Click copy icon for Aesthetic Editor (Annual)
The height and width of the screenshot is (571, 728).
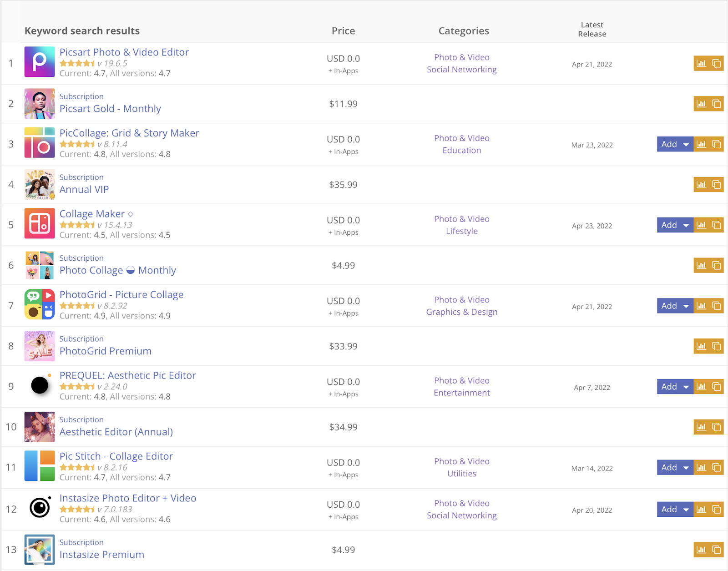pyautogui.click(x=717, y=427)
